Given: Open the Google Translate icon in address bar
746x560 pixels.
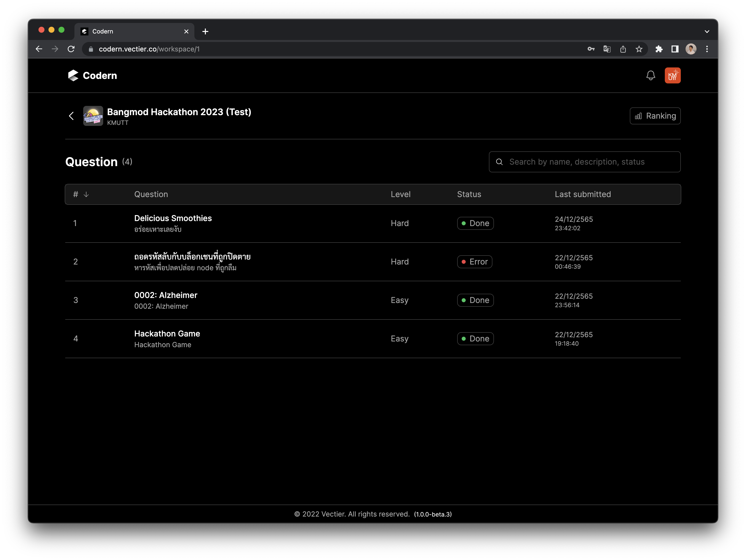Looking at the screenshot, I should (x=607, y=49).
